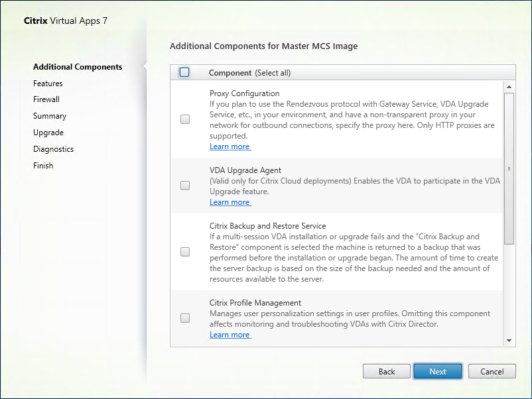Click the Back button

click(x=387, y=372)
